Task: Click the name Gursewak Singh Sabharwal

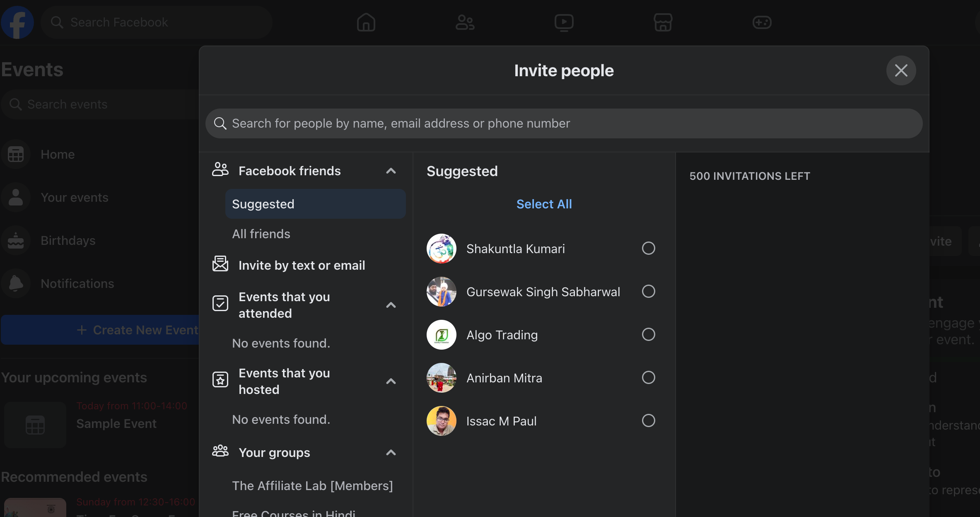Action: pos(543,292)
